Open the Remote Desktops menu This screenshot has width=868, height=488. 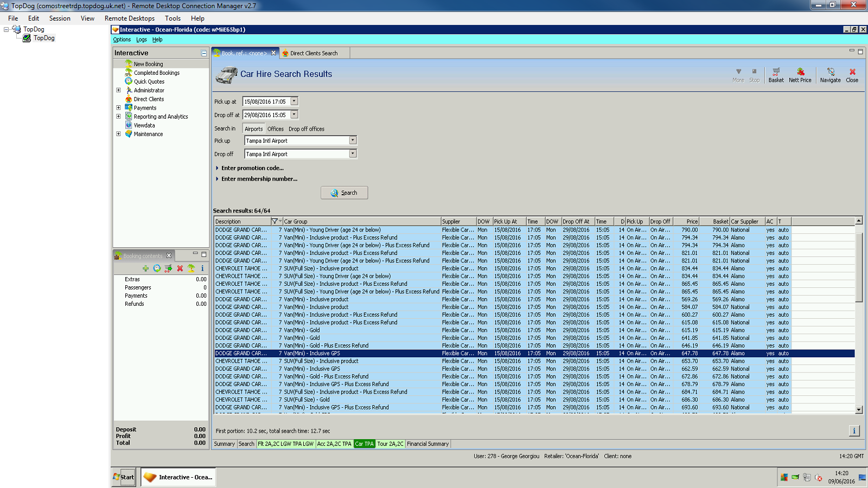pos(130,18)
